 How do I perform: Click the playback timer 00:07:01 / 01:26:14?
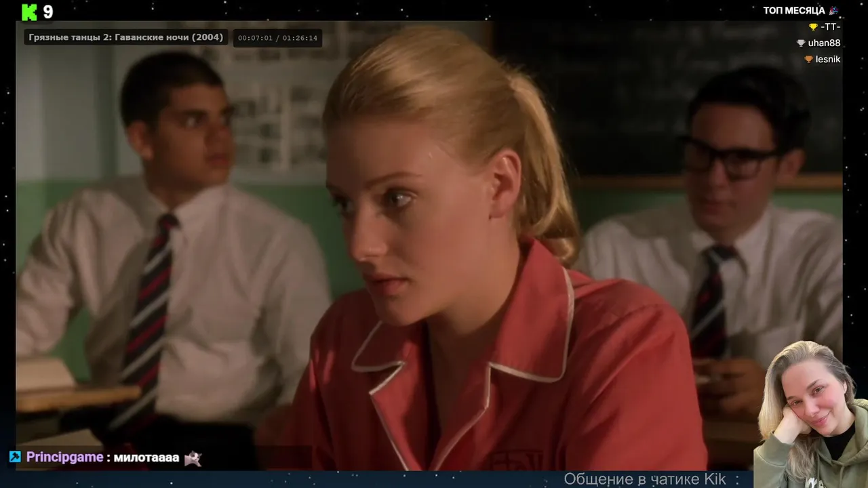coord(277,38)
